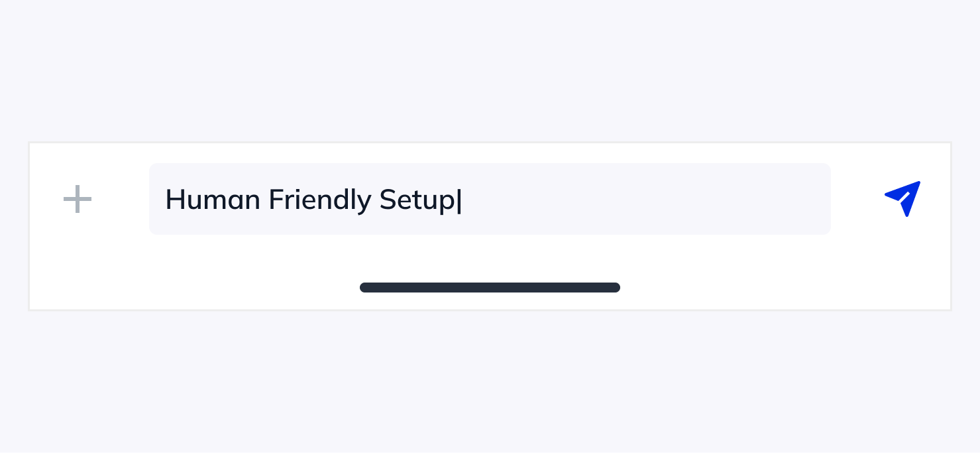
Task: Send the message using the arrow button
Action: tap(902, 198)
